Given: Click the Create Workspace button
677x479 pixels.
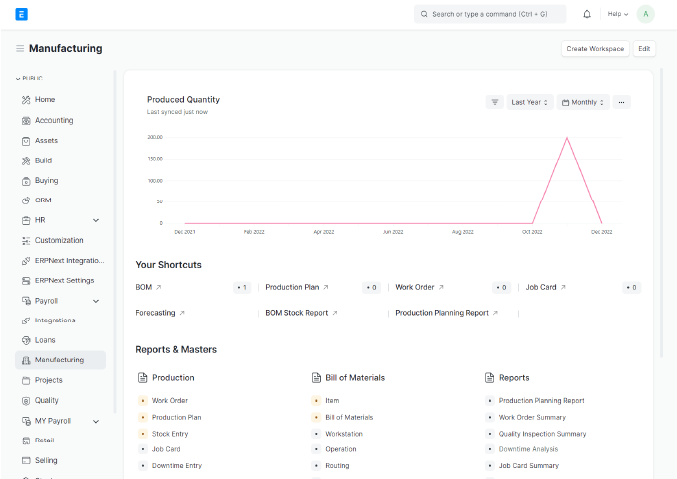Looking at the screenshot, I should point(595,49).
